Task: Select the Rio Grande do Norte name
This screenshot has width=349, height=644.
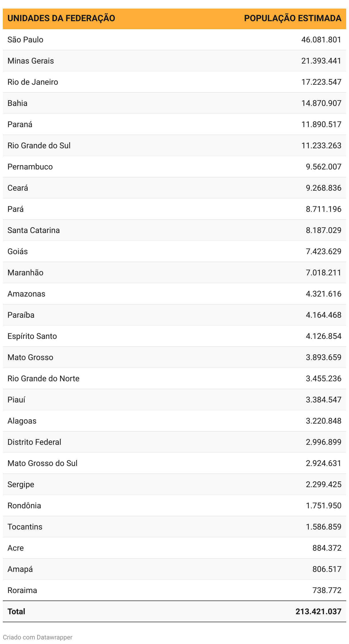Action: (43, 379)
